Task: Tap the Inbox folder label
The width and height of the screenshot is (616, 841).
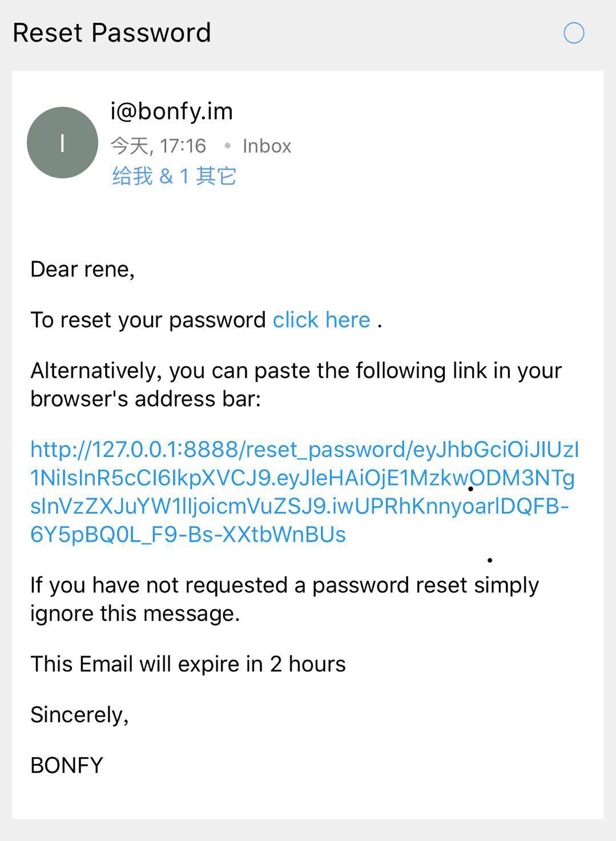Action: [267, 146]
